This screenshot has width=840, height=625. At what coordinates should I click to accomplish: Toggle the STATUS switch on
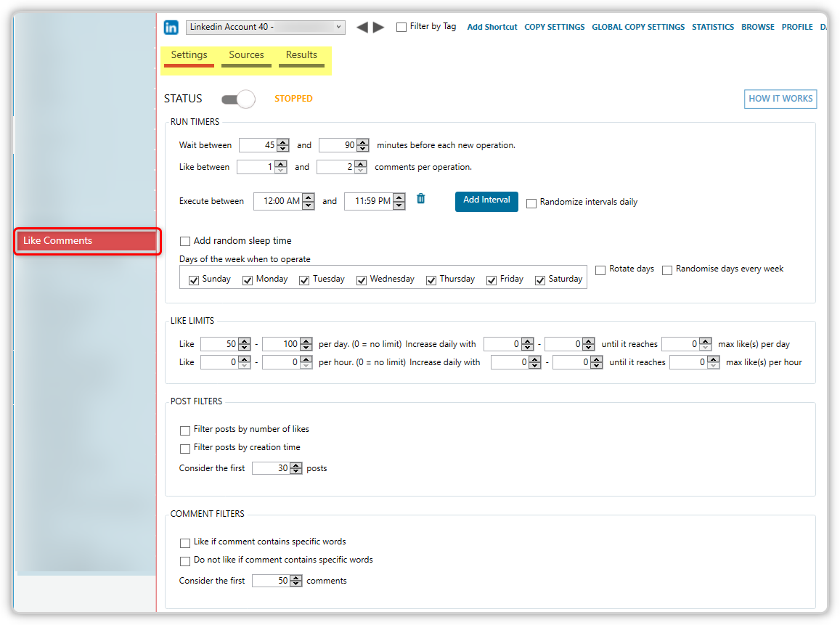tap(238, 99)
